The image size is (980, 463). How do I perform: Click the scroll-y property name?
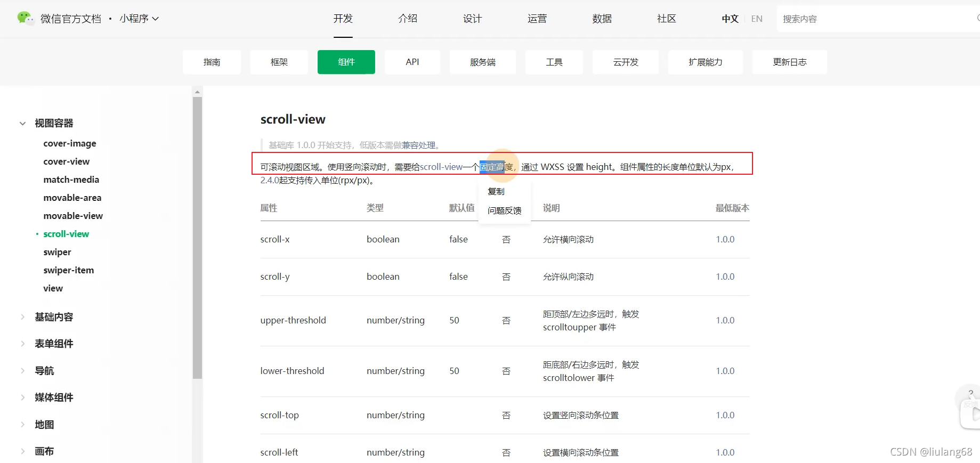[275, 277]
